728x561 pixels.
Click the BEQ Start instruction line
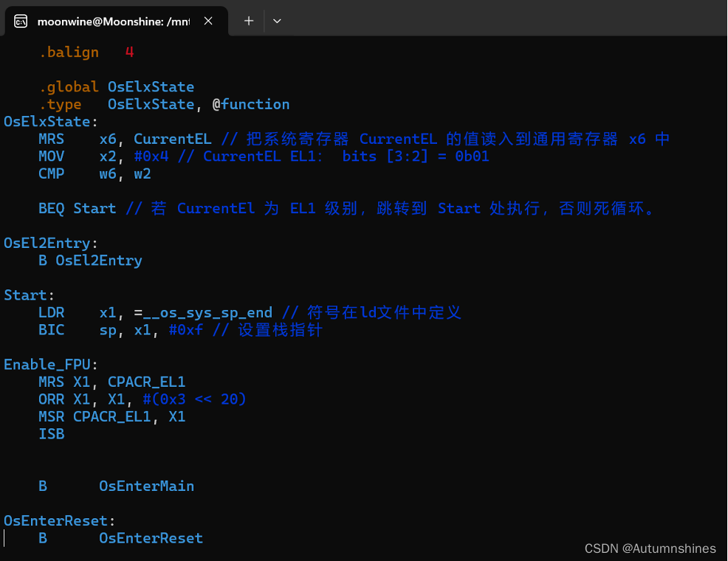click(74, 208)
